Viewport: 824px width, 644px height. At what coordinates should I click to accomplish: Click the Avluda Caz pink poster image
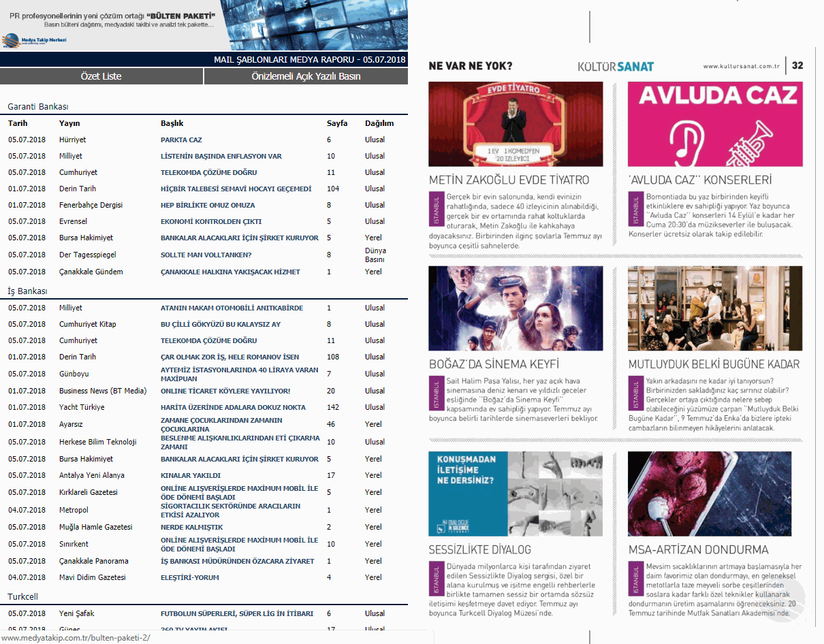tap(715, 124)
